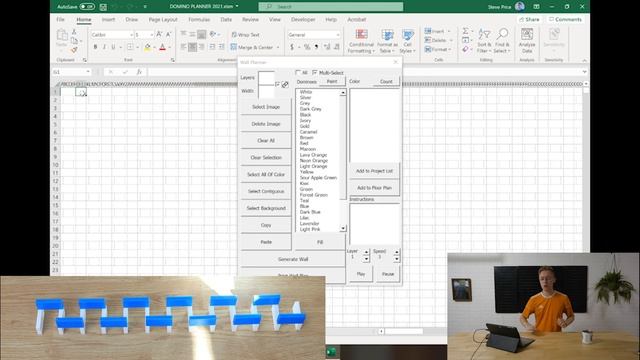Click the Comma Style icon

click(x=316, y=47)
